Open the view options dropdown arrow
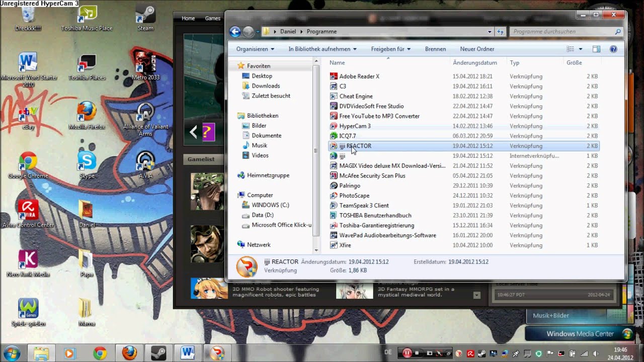The width and height of the screenshot is (644, 362). (581, 49)
